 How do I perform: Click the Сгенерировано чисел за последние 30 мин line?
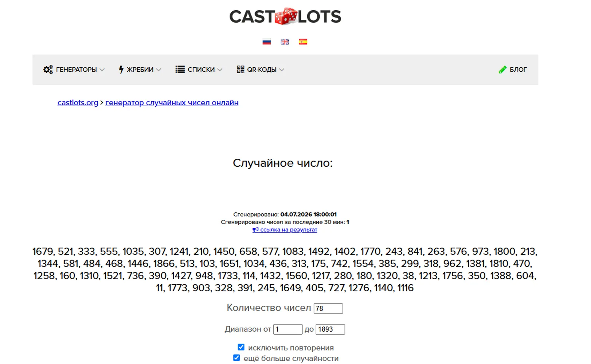tap(285, 222)
